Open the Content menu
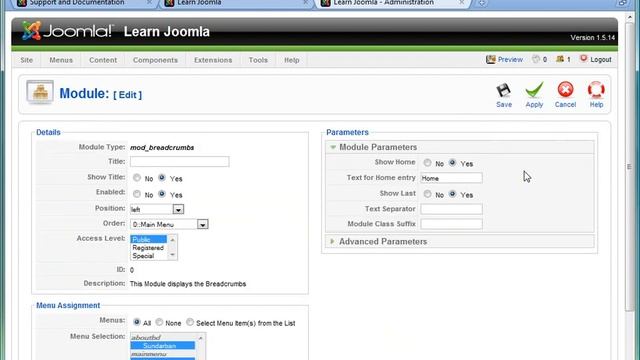 [103, 60]
